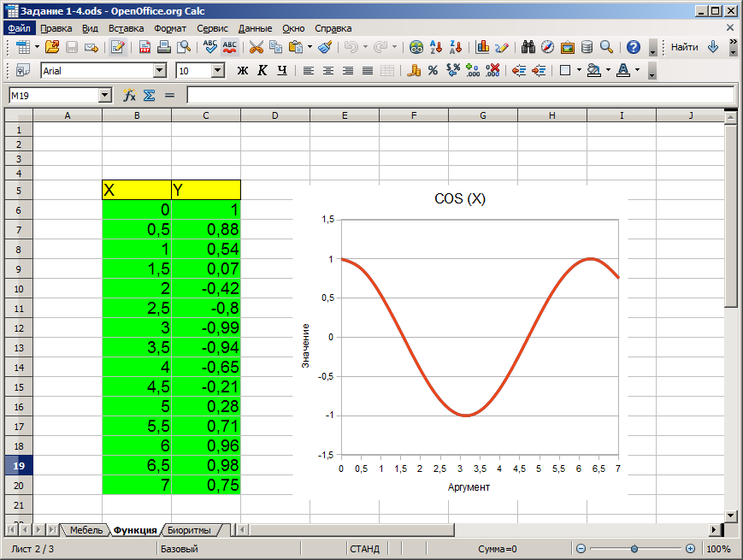The image size is (743, 560).
Task: Toggle Navigator compass icon
Action: coord(547,47)
